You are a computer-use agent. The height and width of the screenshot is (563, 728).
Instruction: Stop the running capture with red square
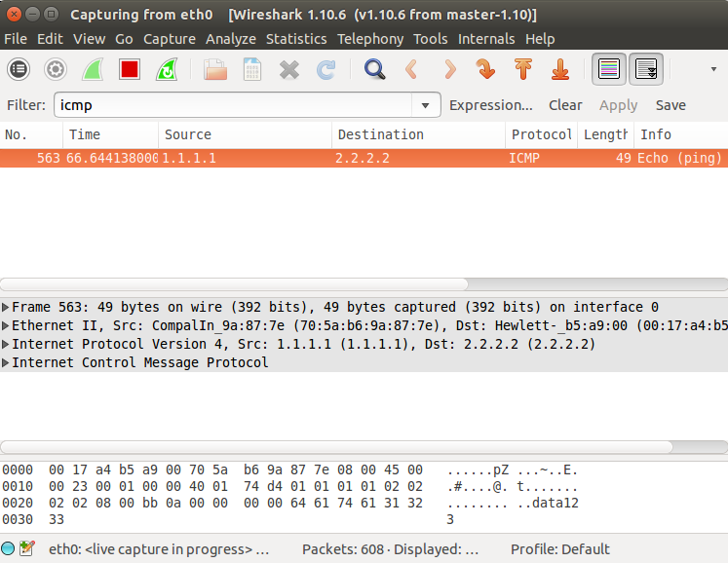130,69
